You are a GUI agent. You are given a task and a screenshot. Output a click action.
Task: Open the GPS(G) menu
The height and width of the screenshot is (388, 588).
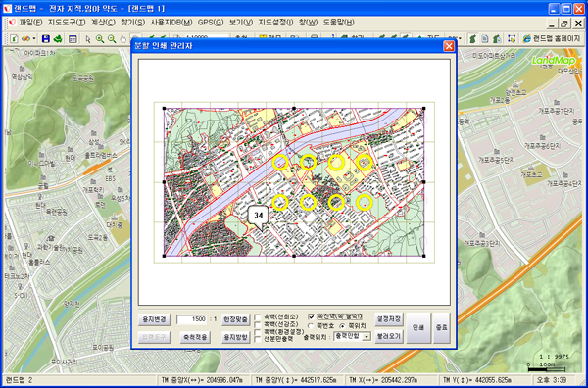211,23
